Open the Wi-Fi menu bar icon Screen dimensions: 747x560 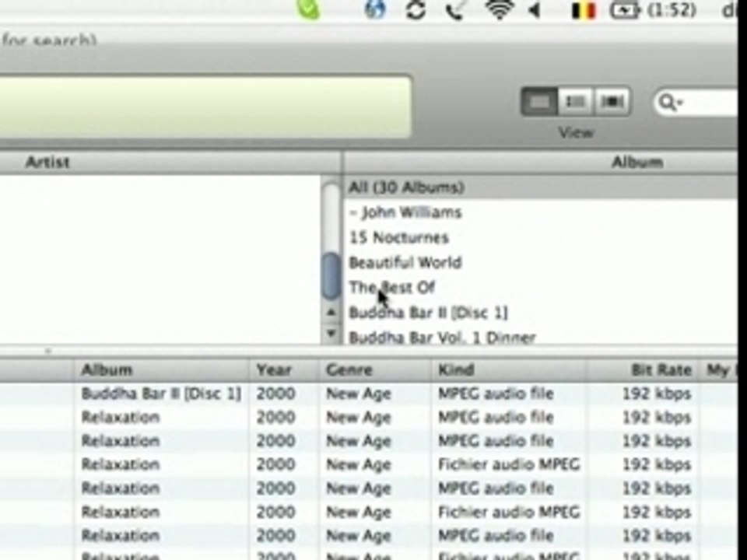(500, 9)
